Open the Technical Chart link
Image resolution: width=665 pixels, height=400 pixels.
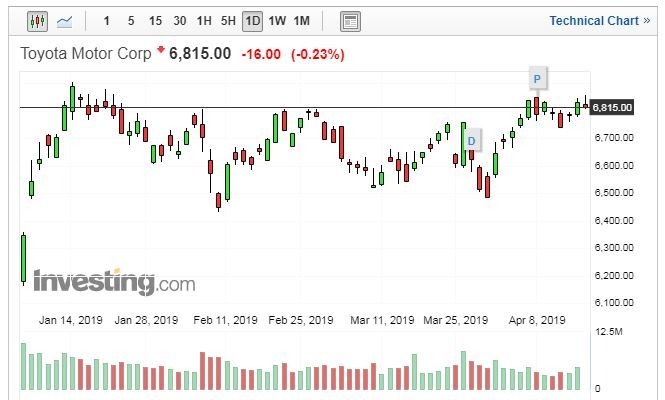(600, 20)
